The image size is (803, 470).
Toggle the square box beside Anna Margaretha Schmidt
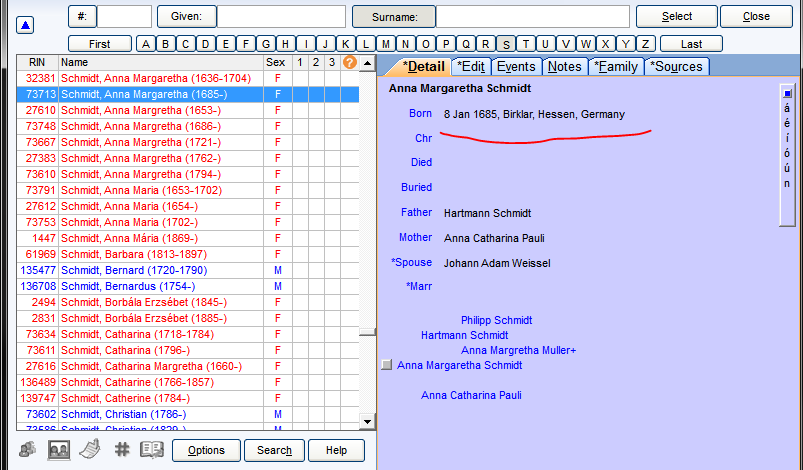[387, 365]
